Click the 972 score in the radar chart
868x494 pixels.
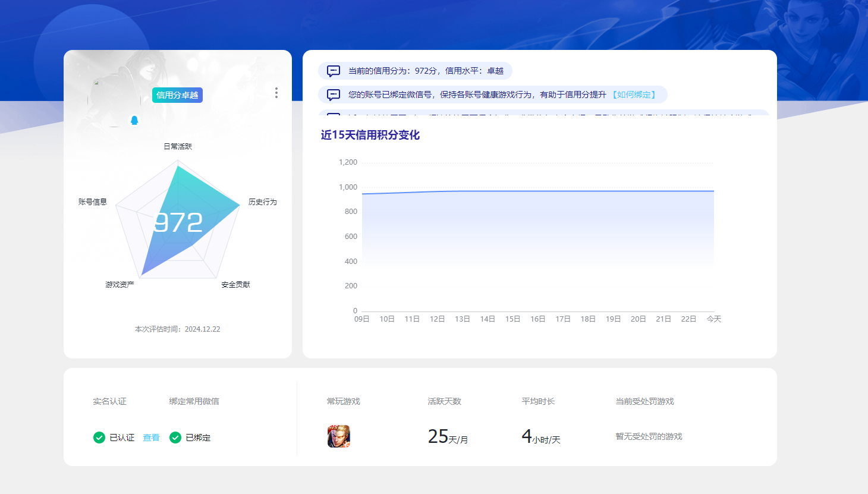(178, 223)
